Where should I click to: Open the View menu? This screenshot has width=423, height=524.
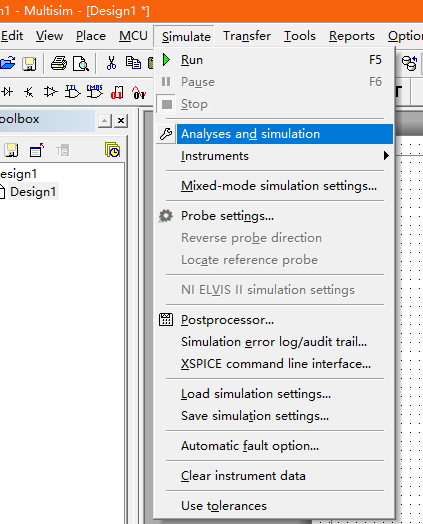pos(49,36)
